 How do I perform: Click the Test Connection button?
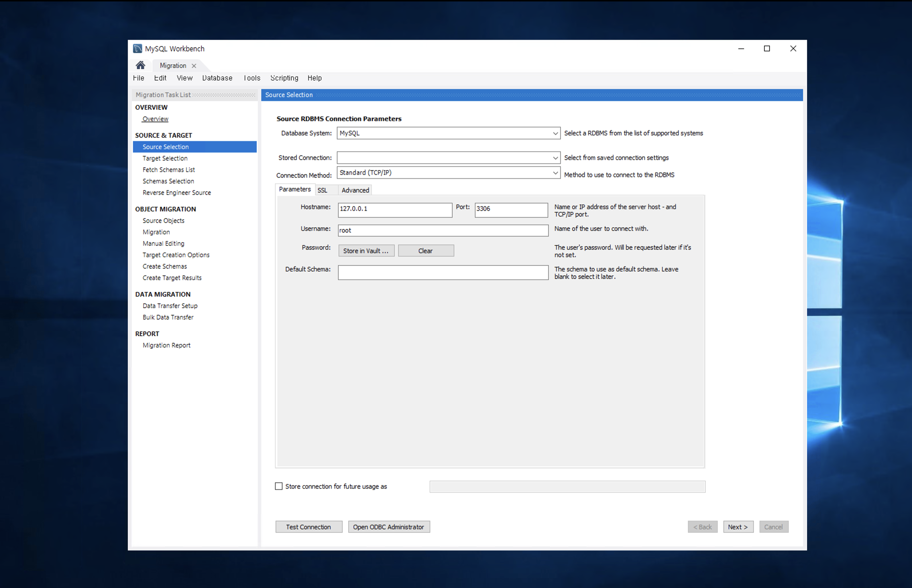point(308,527)
